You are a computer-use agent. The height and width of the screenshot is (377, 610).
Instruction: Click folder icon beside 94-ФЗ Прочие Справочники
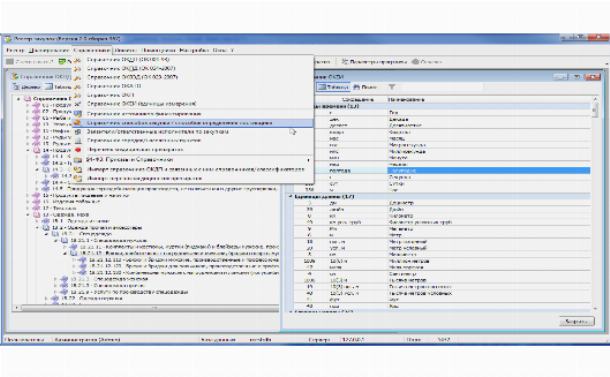coord(78,160)
